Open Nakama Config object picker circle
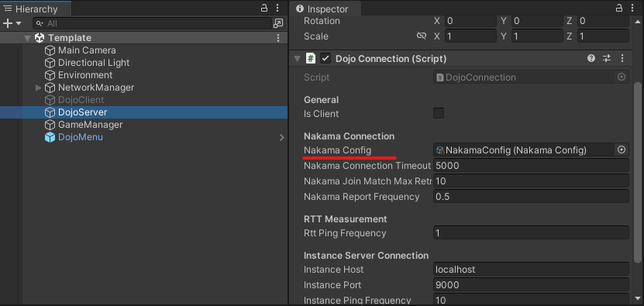This screenshot has width=644, height=306. tap(622, 150)
